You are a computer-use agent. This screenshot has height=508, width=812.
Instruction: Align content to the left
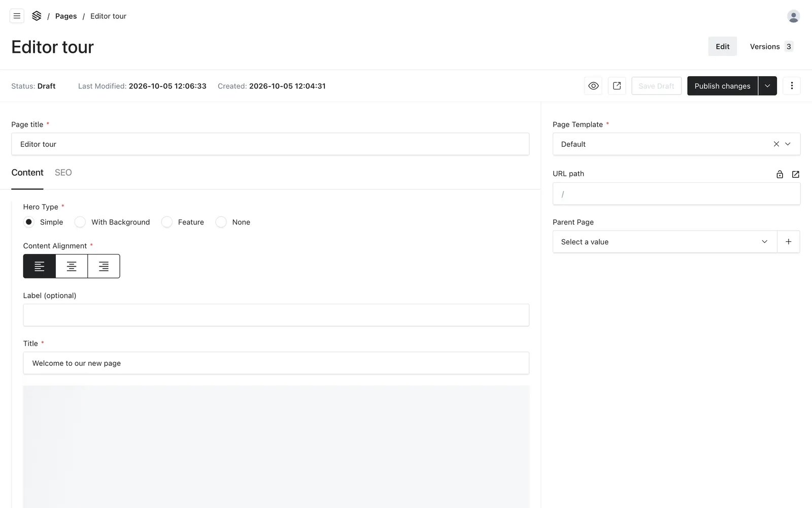(39, 266)
